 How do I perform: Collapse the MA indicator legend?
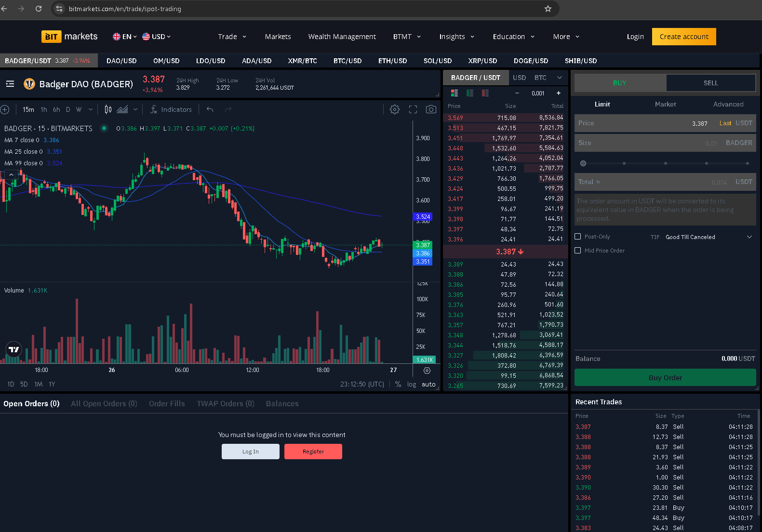(x=11, y=175)
